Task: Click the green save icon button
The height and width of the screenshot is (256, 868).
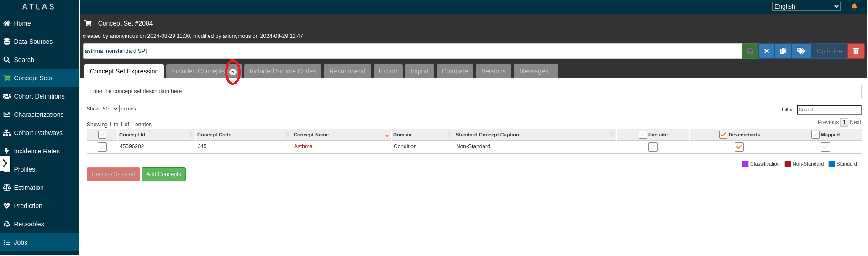Action: [x=750, y=51]
